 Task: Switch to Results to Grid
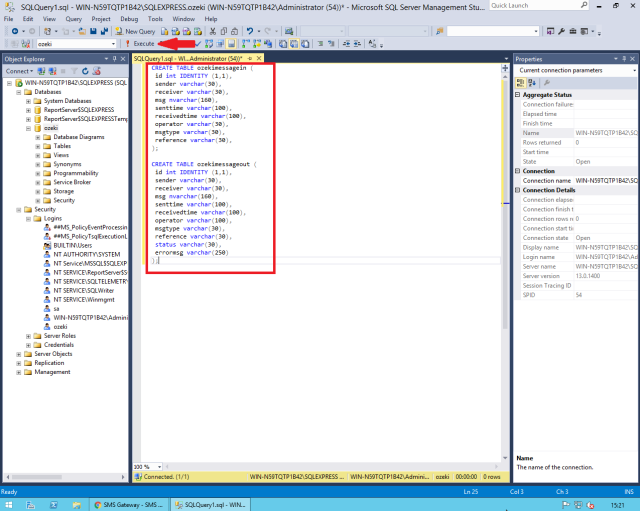pos(294,44)
